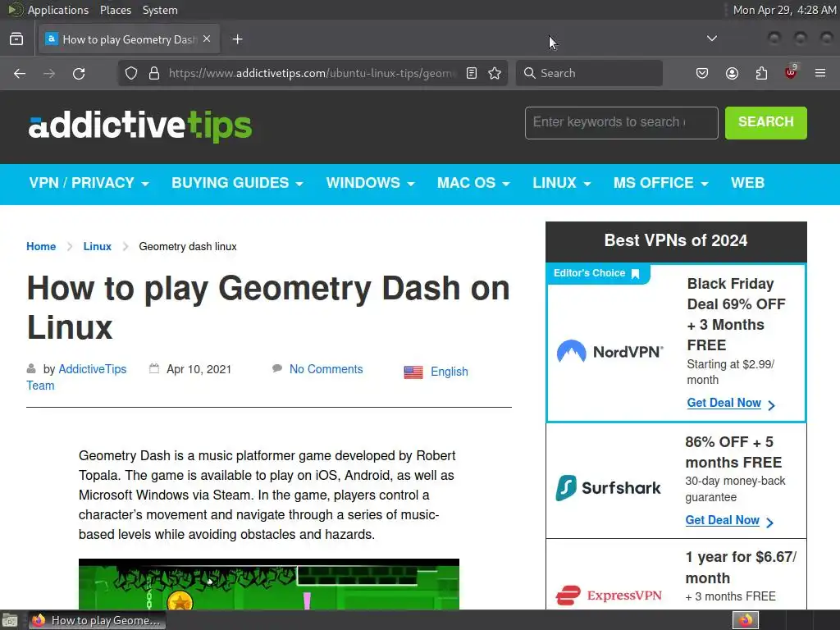840x630 pixels.
Task: Click the address bar URL field
Action: click(x=313, y=73)
